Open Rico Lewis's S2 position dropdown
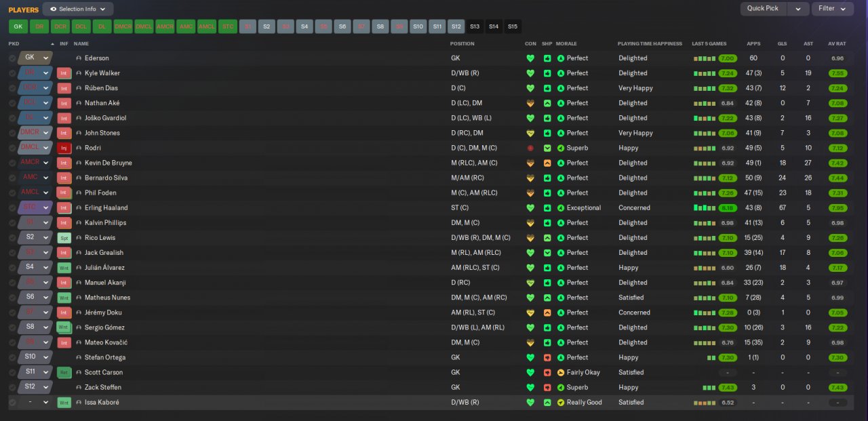 [x=35, y=237]
